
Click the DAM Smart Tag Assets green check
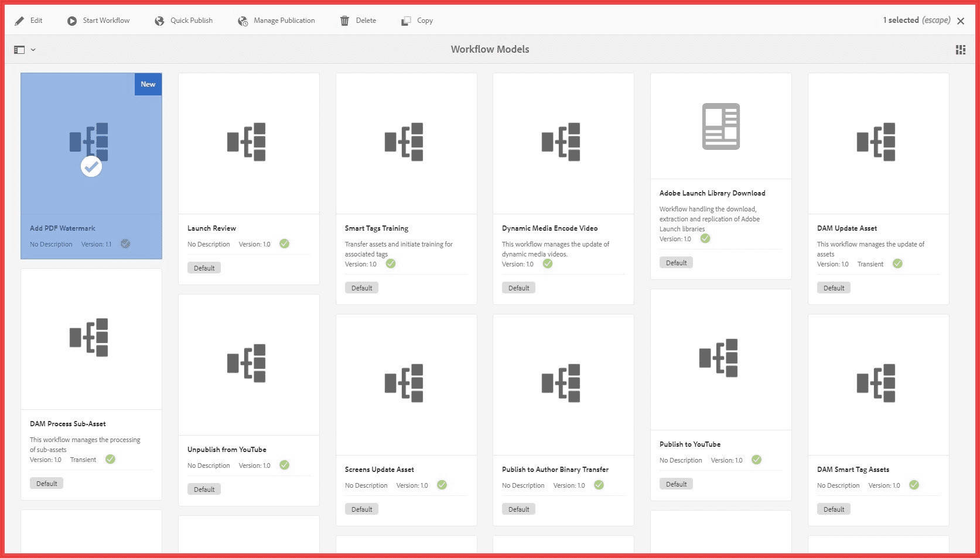click(914, 485)
